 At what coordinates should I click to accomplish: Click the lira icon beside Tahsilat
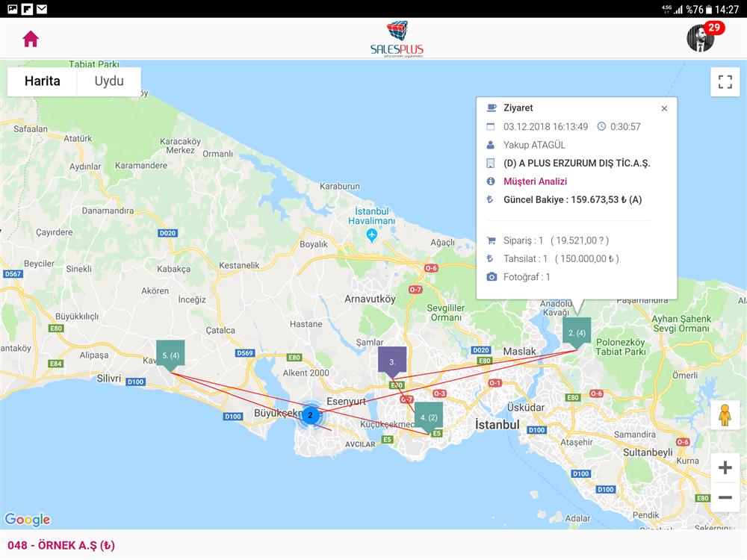point(490,258)
